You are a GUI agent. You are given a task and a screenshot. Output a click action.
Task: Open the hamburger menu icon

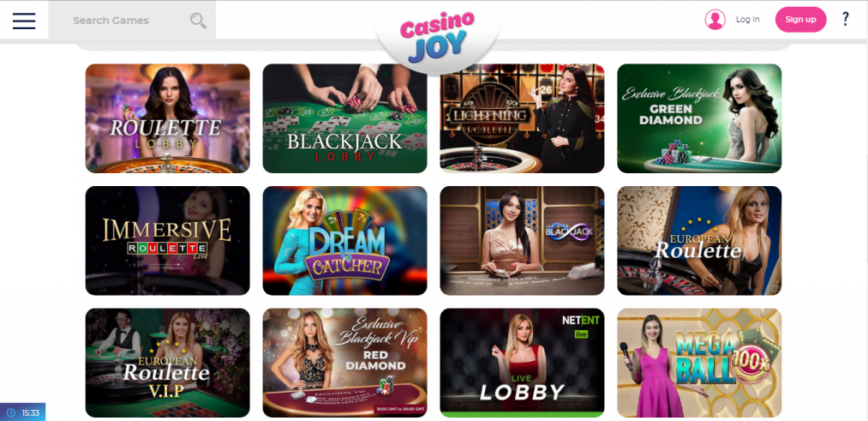[x=24, y=21]
